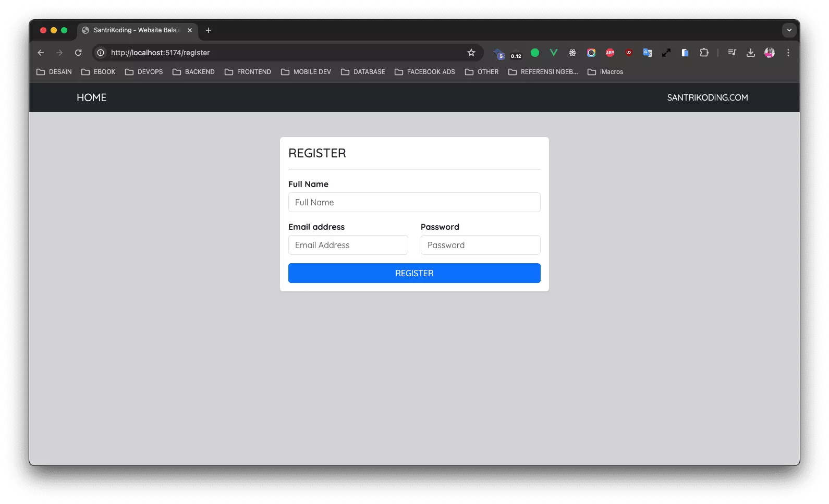The image size is (829, 504).
Task: Open the DEVOPS bookmarks folder
Action: 144,72
